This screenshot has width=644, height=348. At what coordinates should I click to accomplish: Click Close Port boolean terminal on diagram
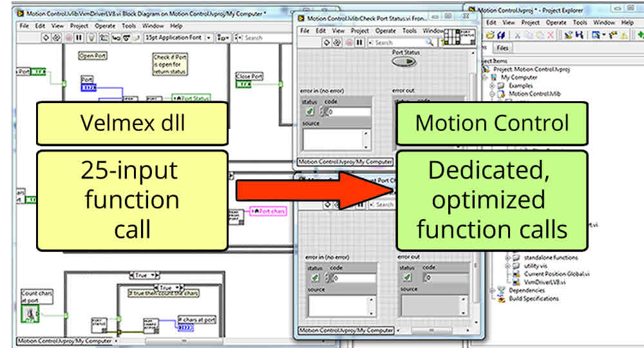[x=243, y=84]
